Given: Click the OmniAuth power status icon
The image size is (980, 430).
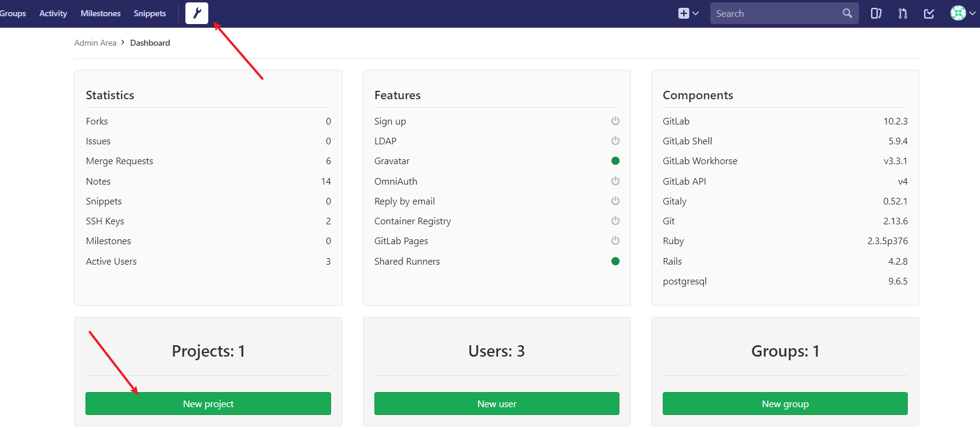Looking at the screenshot, I should 615,181.
